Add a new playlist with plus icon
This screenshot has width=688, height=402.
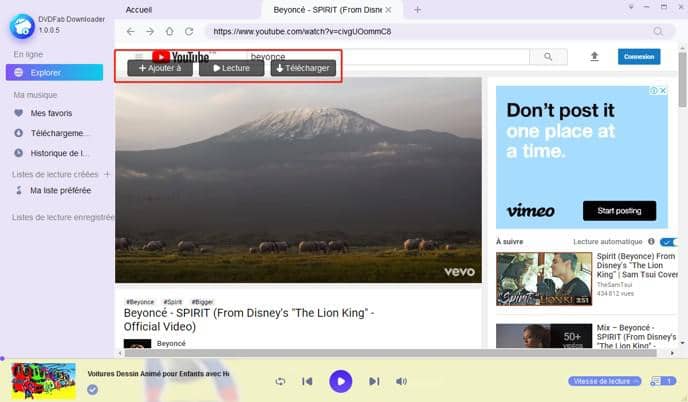pos(107,174)
